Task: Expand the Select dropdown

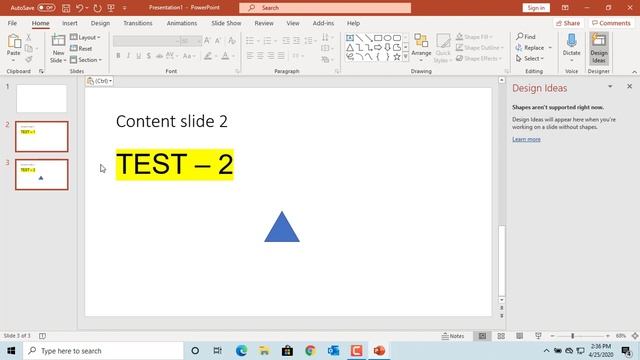Action: click(x=530, y=58)
